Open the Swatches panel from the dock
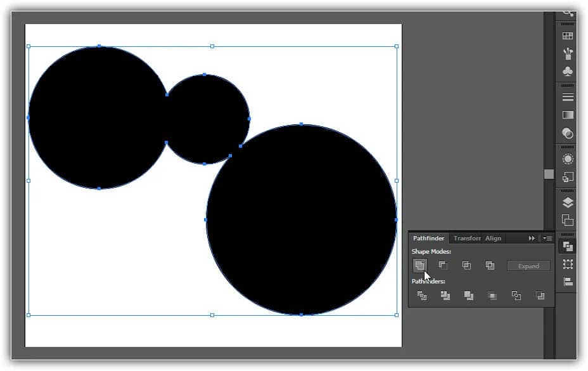The image size is (588, 371). point(568,36)
